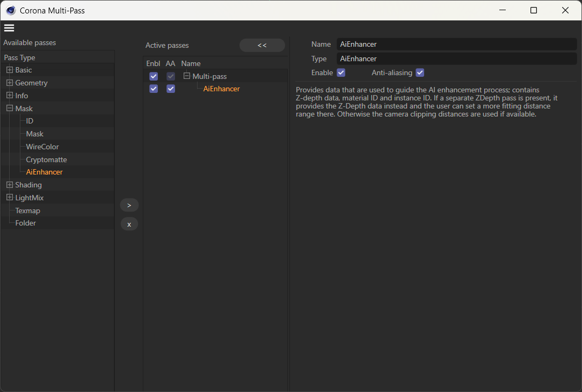Image resolution: width=582 pixels, height=392 pixels.
Task: Select the Cryptomatte pass
Action: coord(46,159)
